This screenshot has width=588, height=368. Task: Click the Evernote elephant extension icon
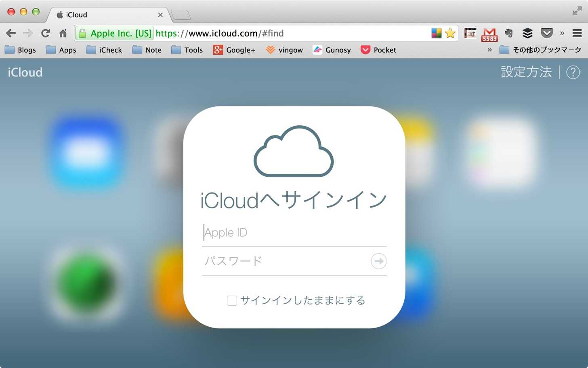508,33
